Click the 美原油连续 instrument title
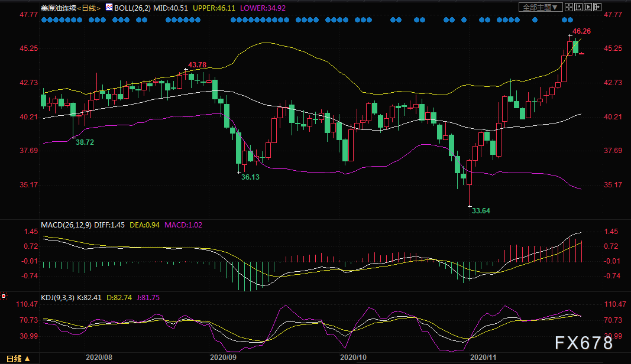Viewport: 631px width, 364px height. pyautogui.click(x=59, y=8)
